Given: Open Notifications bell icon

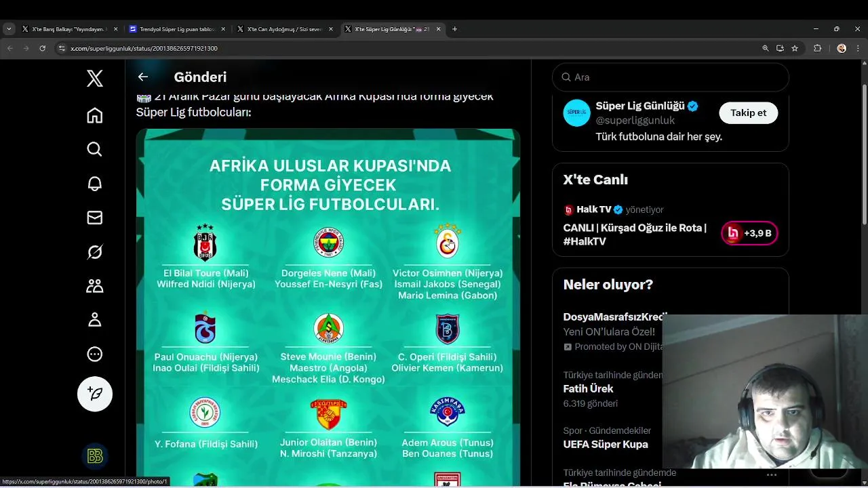Looking at the screenshot, I should [x=95, y=184].
